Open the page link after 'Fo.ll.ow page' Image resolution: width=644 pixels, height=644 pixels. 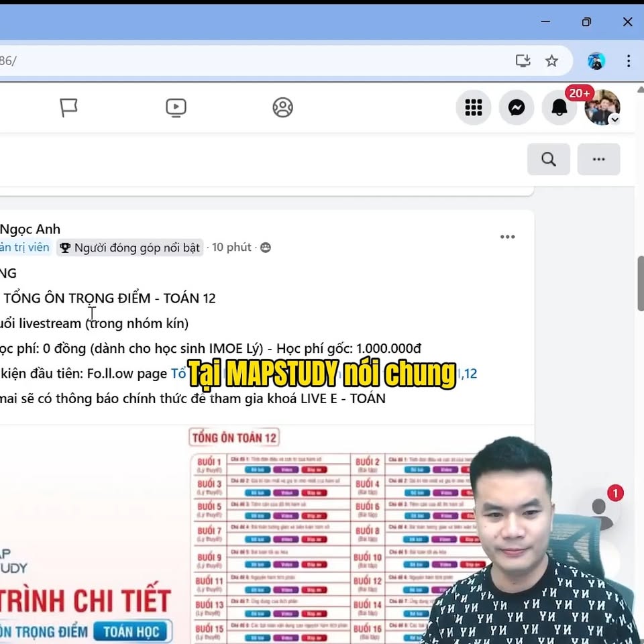click(x=324, y=374)
